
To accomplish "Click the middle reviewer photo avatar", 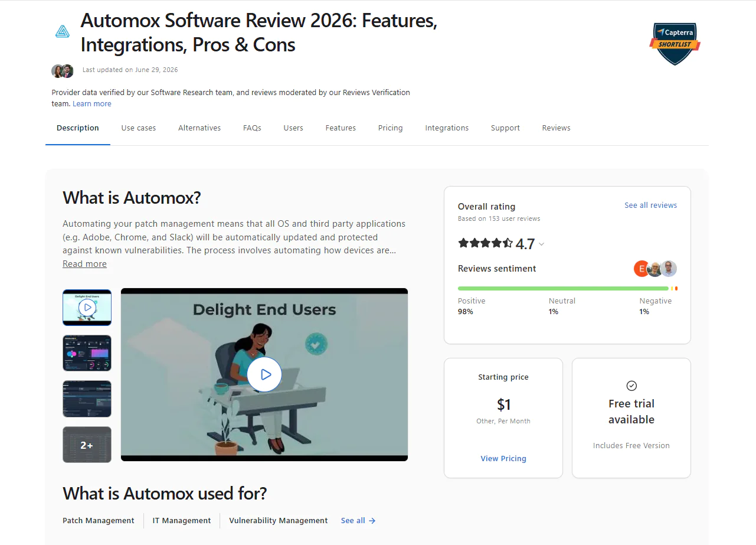I will click(x=654, y=269).
